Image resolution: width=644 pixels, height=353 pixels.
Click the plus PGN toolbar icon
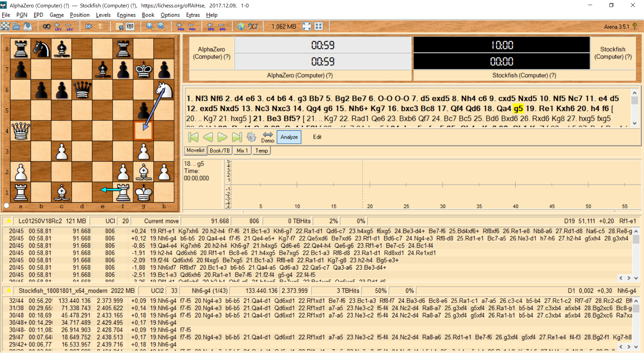(x=180, y=26)
